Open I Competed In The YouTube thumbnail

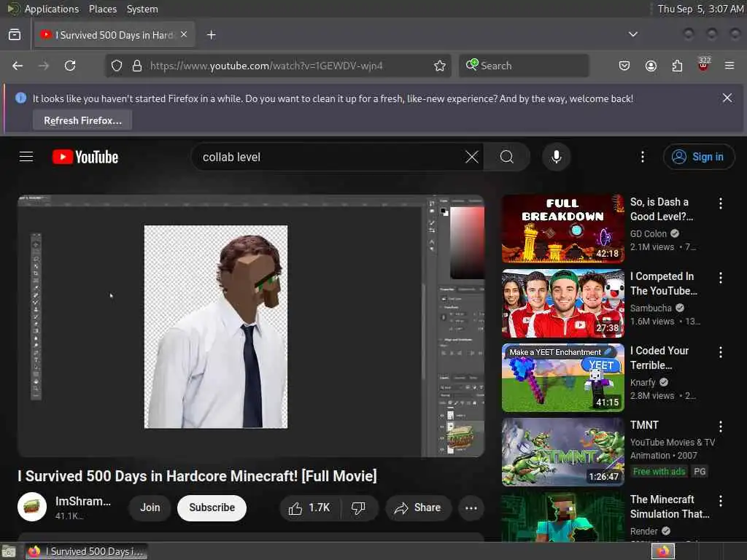click(x=562, y=303)
